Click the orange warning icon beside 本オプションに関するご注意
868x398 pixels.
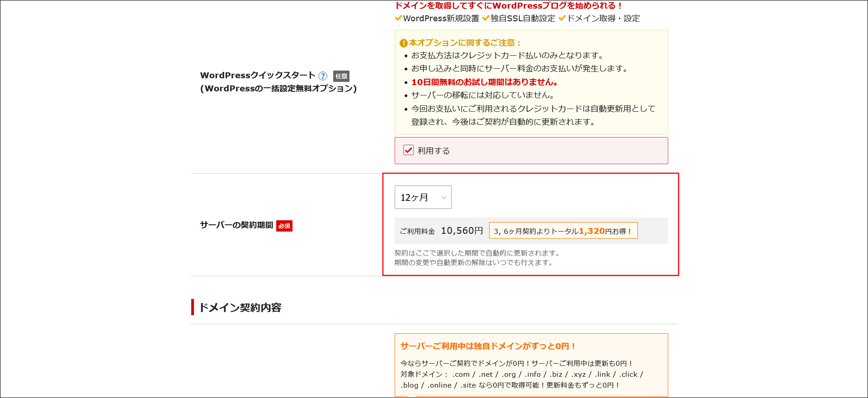tap(403, 43)
